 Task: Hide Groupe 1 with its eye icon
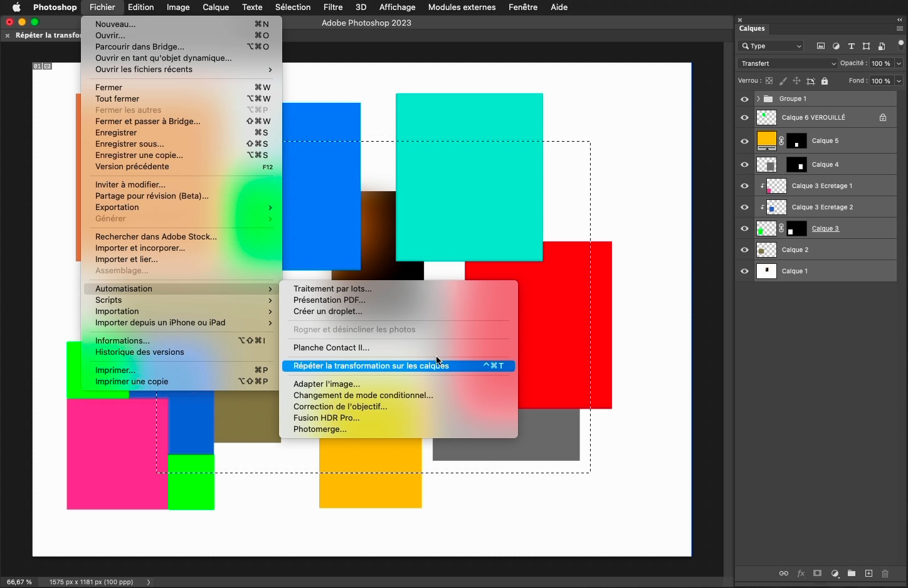point(744,99)
